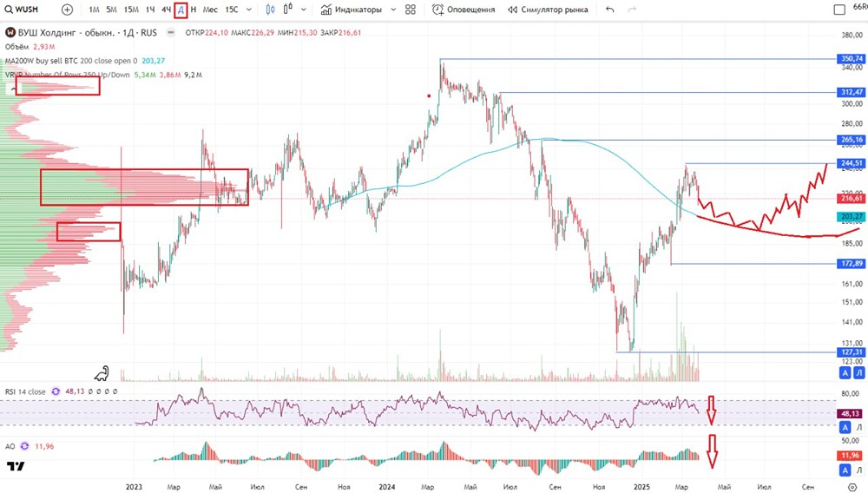Click the TradingView logo at bottom left
Screen dimensions: 868x493
pyautogui.click(x=16, y=466)
